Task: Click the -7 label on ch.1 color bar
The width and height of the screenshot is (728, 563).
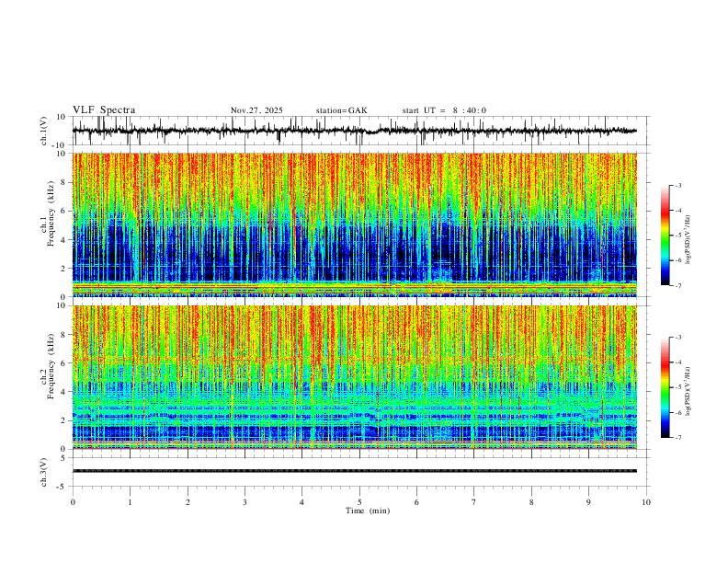Action: click(677, 286)
